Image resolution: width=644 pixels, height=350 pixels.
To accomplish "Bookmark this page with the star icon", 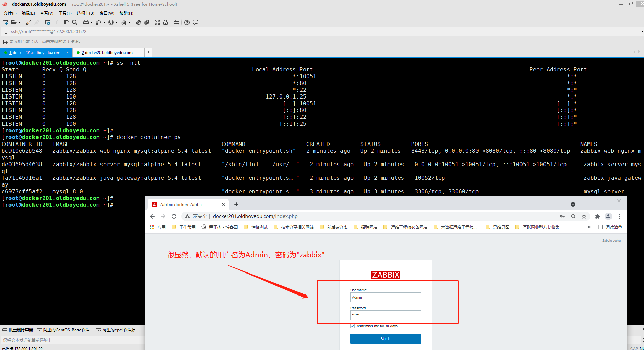I will click(584, 216).
